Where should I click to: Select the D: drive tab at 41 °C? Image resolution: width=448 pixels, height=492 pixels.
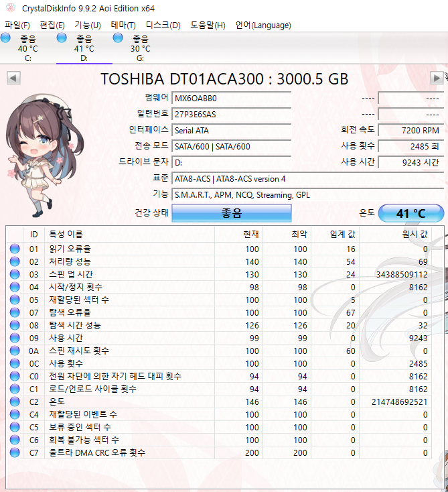coord(84,48)
